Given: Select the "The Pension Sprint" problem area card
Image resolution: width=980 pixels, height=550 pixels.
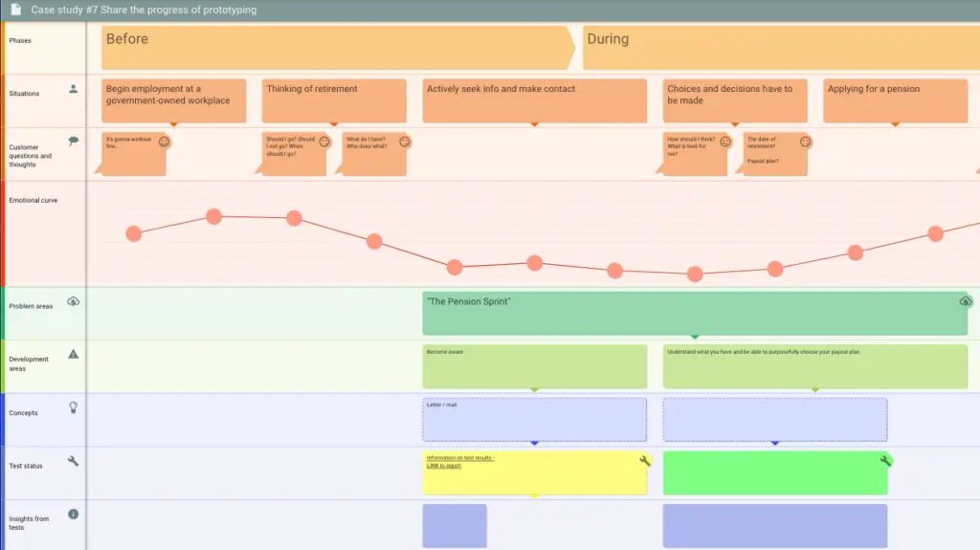Looking at the screenshot, I should [695, 314].
